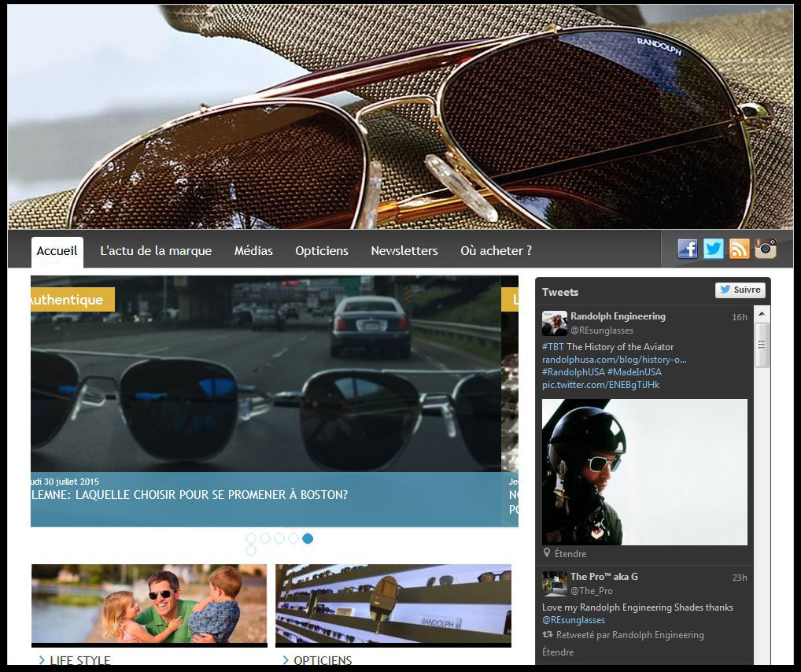The image size is (801, 672).
Task: Open pic.twitter.com/ENEBgTiJHk link
Action: [x=601, y=385]
